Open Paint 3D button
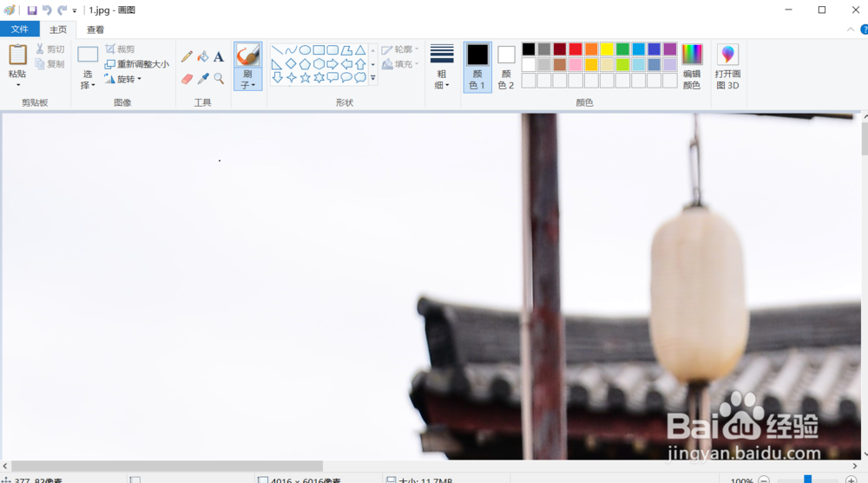 tap(727, 67)
